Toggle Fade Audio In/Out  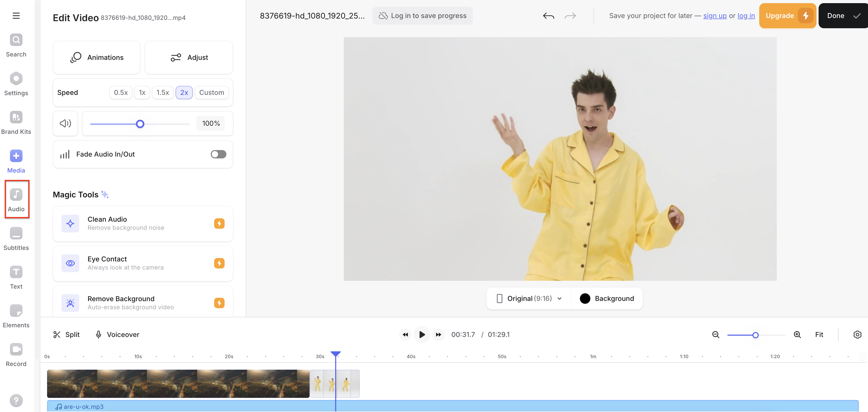point(218,154)
